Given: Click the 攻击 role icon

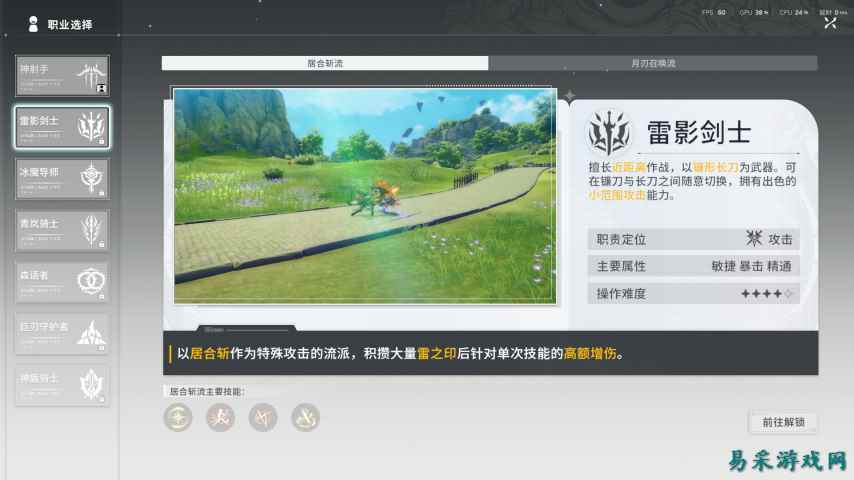Looking at the screenshot, I should pyautogui.click(x=755, y=239).
